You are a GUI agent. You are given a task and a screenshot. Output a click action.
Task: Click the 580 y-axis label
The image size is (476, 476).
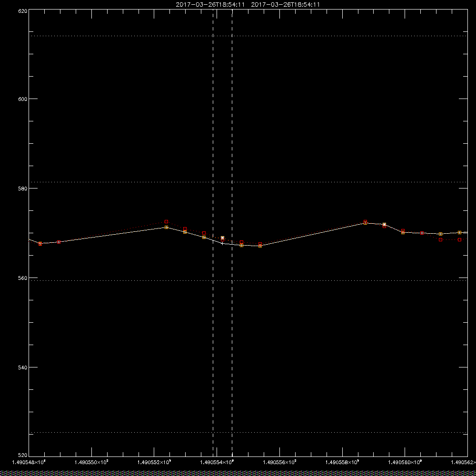point(23,188)
